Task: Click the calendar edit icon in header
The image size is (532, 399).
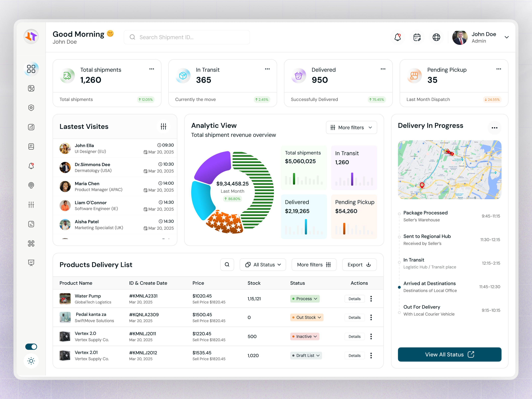Action: pos(417,37)
